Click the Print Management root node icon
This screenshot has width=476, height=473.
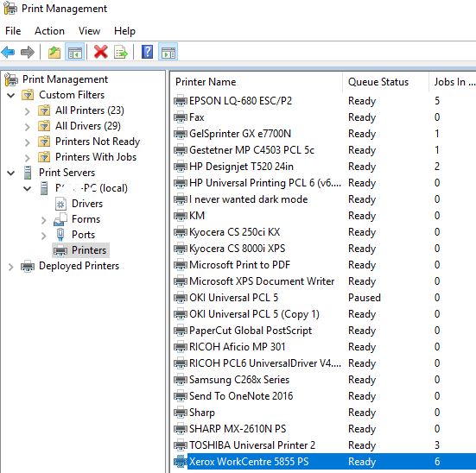11,79
